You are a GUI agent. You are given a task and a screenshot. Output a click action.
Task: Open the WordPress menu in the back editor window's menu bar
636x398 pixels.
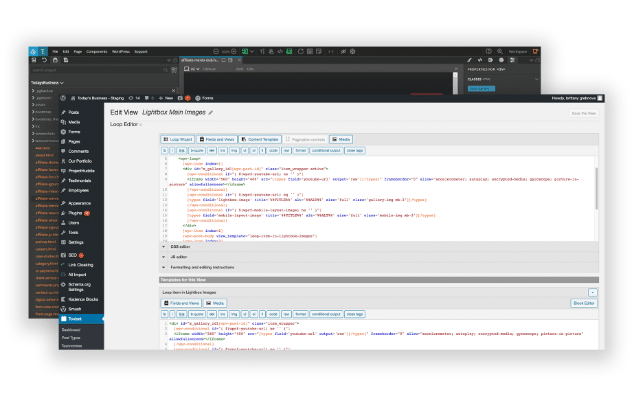click(121, 52)
